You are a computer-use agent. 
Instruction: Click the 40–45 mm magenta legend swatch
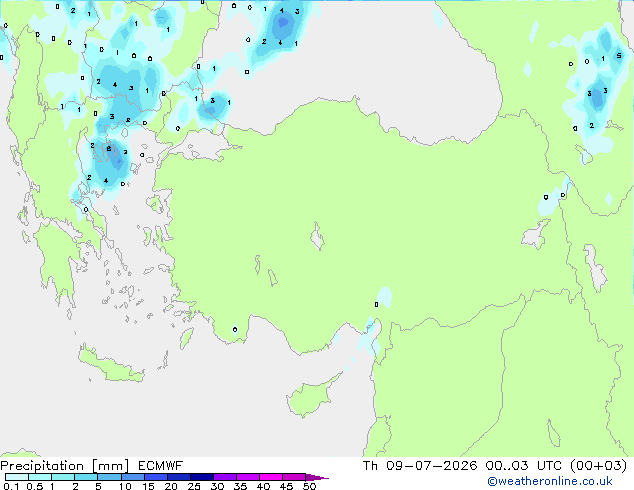coord(271,477)
